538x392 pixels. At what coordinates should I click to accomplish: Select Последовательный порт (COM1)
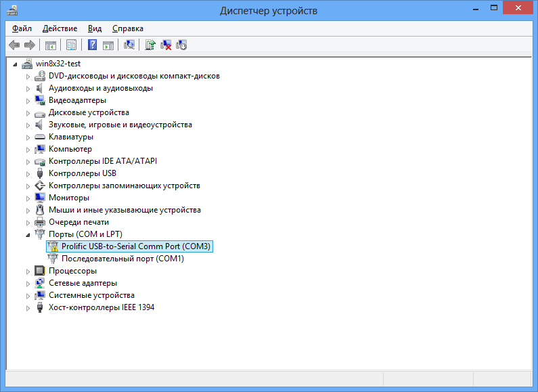pyautogui.click(x=123, y=259)
